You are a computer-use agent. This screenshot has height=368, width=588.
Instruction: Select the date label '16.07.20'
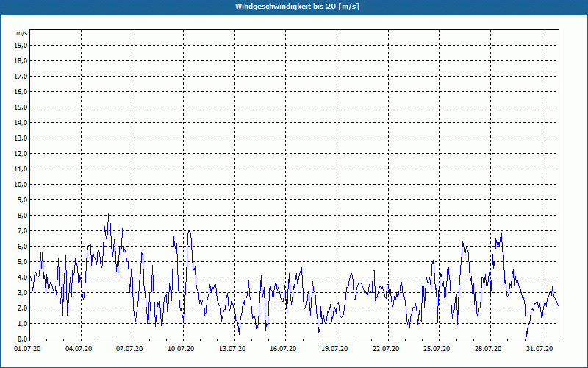click(283, 349)
